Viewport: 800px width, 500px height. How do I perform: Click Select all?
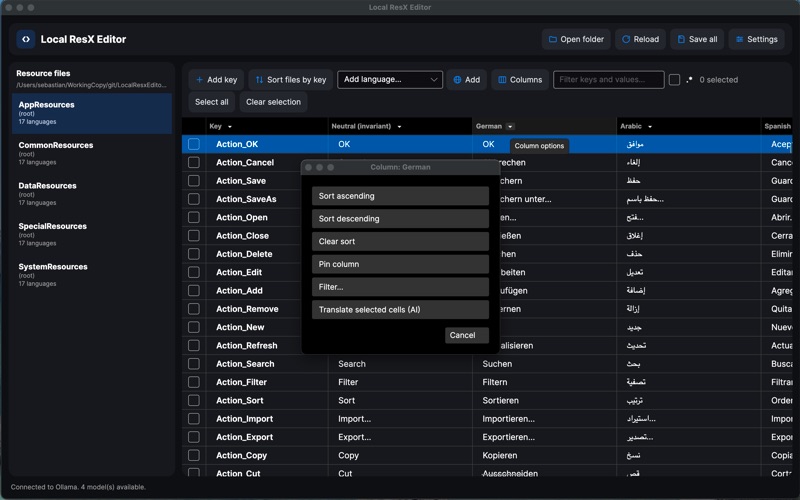211,102
